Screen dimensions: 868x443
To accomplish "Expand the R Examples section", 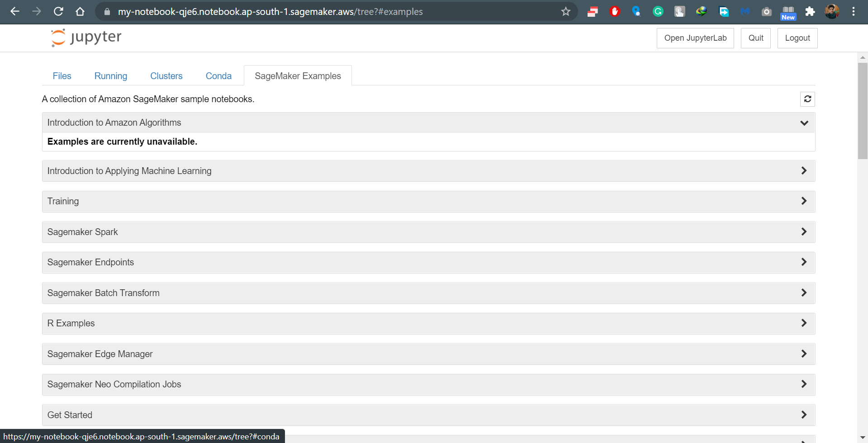I will pos(428,323).
